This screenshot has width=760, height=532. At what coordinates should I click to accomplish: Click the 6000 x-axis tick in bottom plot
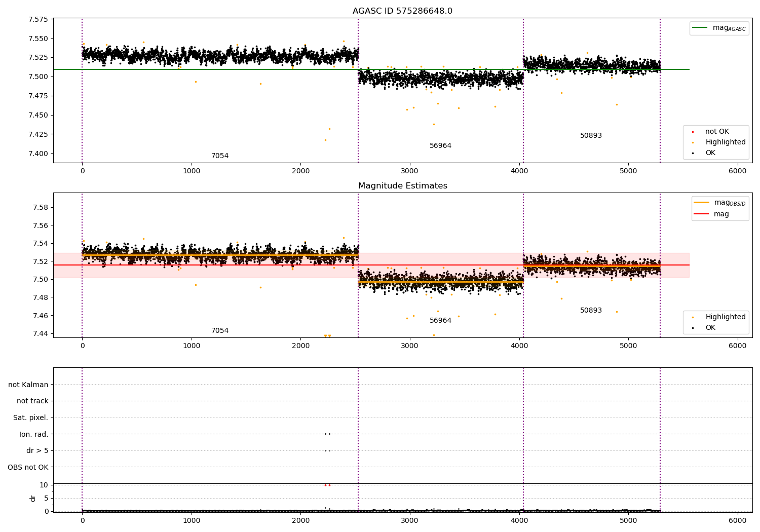pos(737,520)
